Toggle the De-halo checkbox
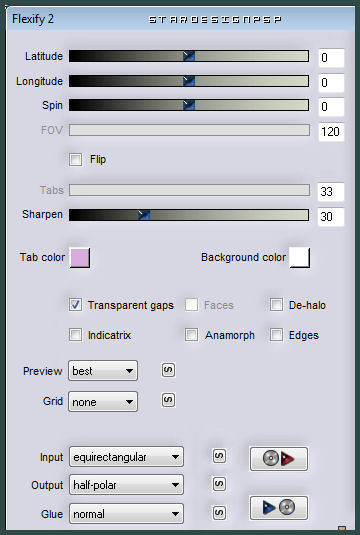The image size is (360, 535). click(x=276, y=305)
